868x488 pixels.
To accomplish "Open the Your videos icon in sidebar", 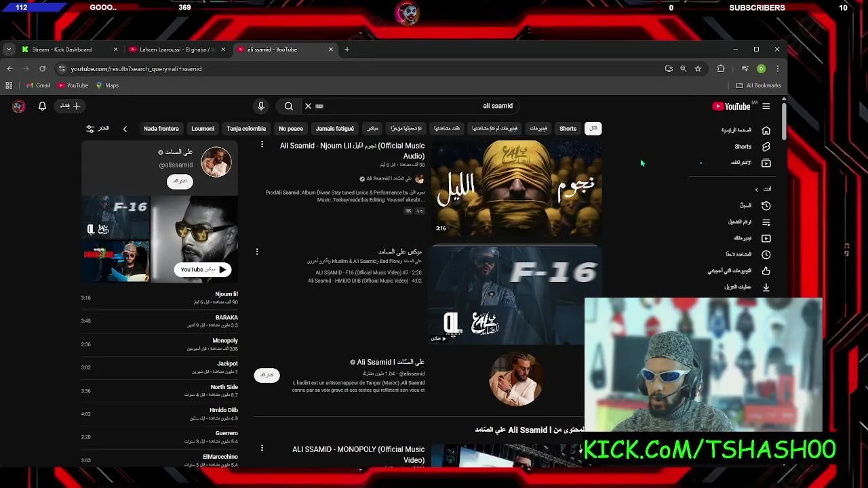I will click(x=766, y=238).
